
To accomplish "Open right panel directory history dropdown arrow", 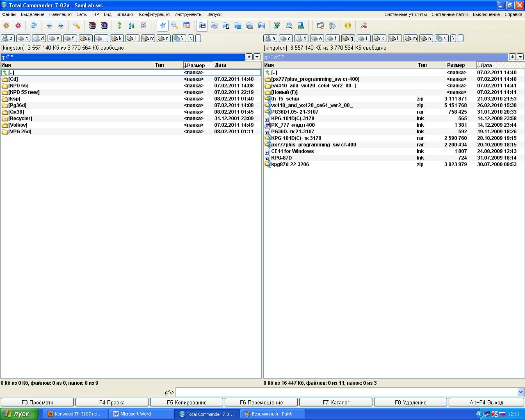I will pyautogui.click(x=520, y=57).
